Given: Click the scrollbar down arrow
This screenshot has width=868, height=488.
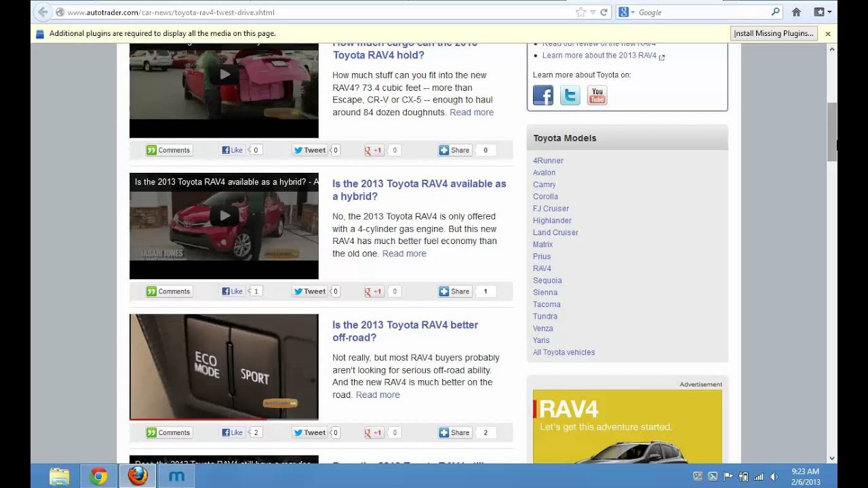Looking at the screenshot, I should click(832, 458).
